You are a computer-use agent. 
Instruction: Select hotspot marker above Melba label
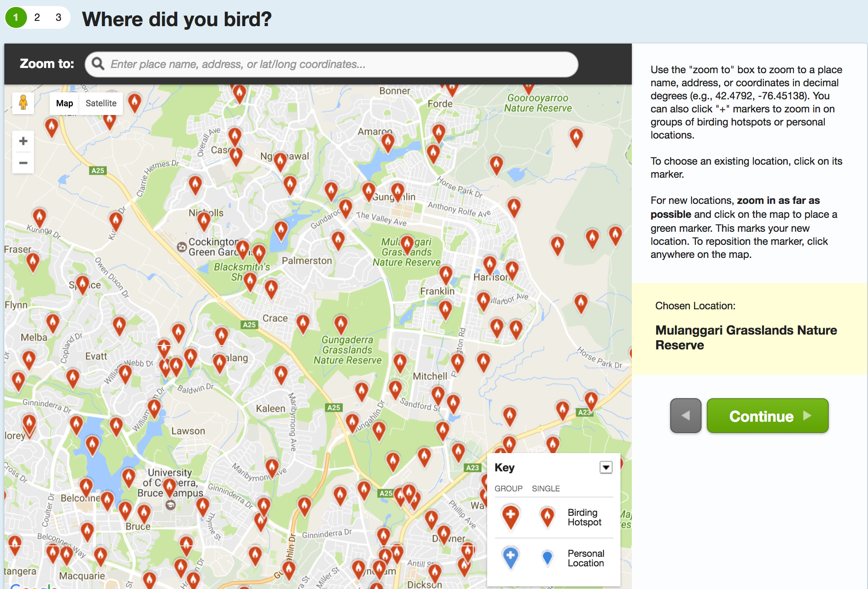(53, 323)
